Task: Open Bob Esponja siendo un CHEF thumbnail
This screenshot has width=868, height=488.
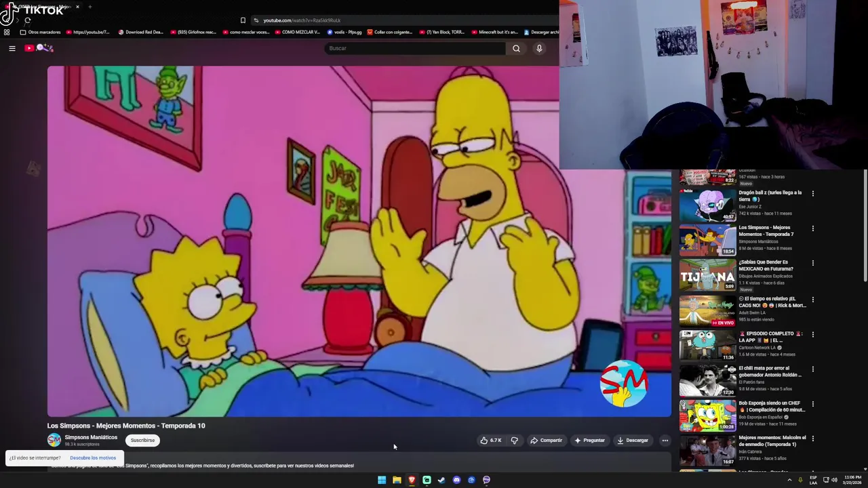Action: click(707, 415)
